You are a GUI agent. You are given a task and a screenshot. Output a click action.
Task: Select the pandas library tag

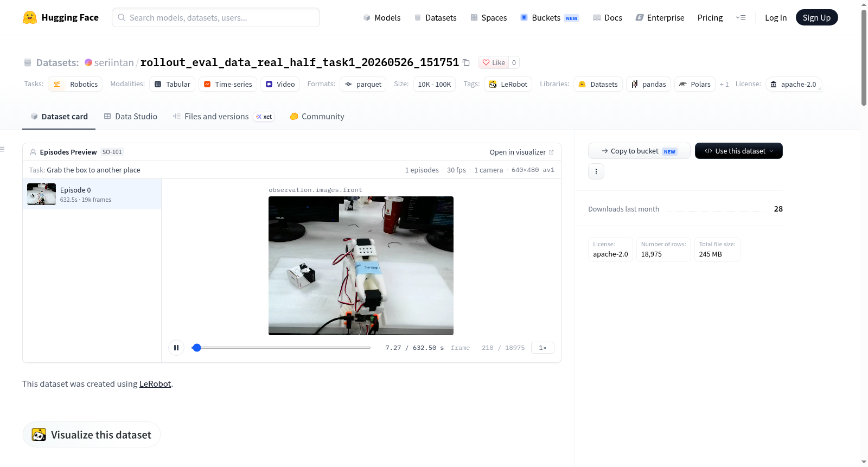click(x=649, y=84)
